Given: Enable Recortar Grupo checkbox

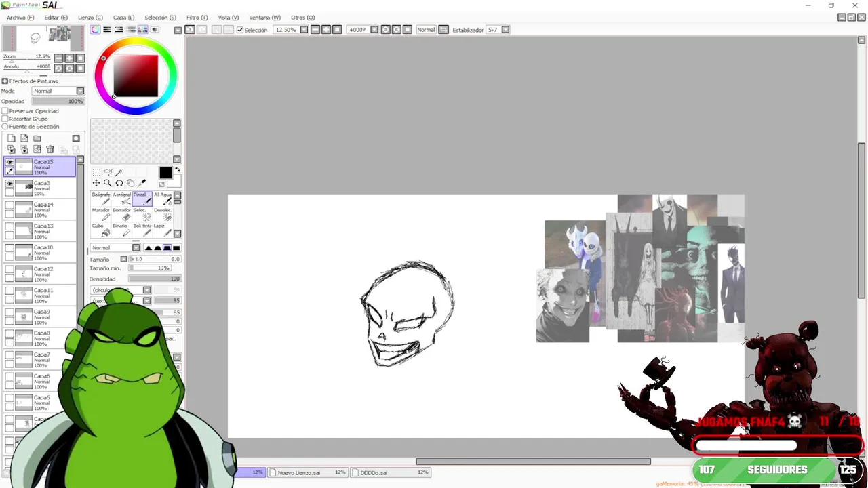Looking at the screenshot, I should pyautogui.click(x=5, y=119).
